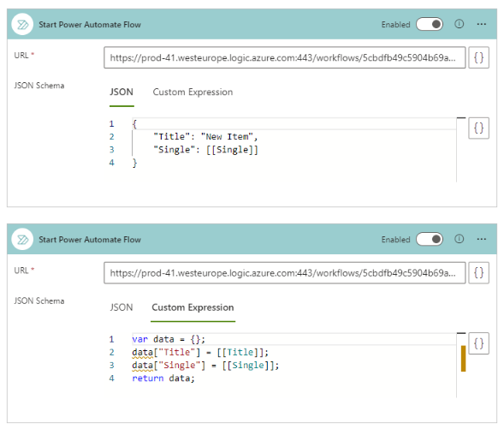The image size is (504, 429).
Task: Click the code line data["Single"] = [[Single]];
Action: tap(205, 365)
